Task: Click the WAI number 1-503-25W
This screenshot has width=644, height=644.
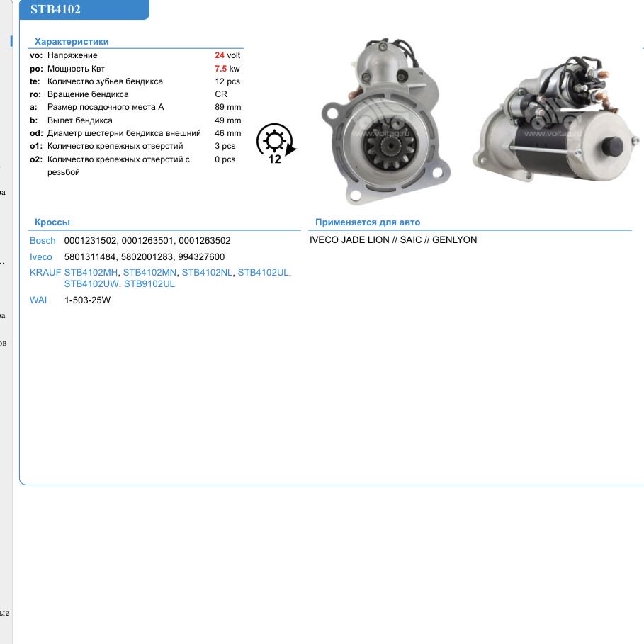Action: point(87,300)
